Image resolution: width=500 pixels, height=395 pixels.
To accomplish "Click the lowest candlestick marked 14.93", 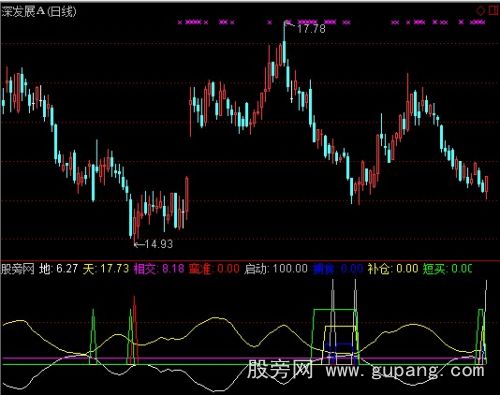I will (x=134, y=227).
